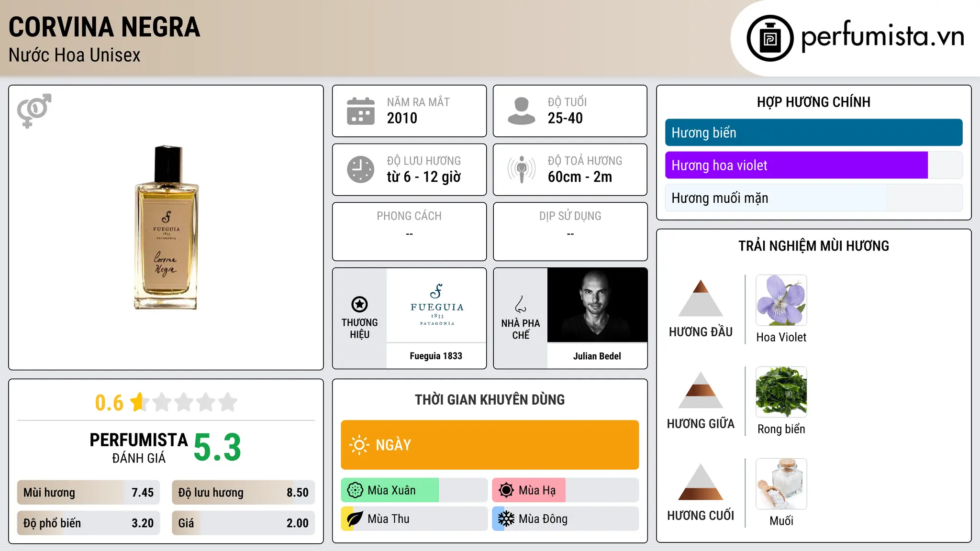
Task: Open the Corvina Negra bottle image
Action: 166,228
